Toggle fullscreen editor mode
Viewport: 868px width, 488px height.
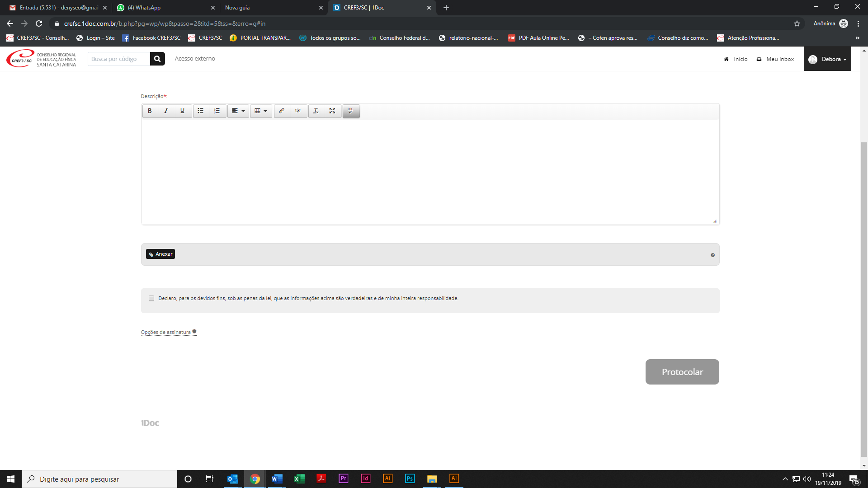[x=332, y=111]
